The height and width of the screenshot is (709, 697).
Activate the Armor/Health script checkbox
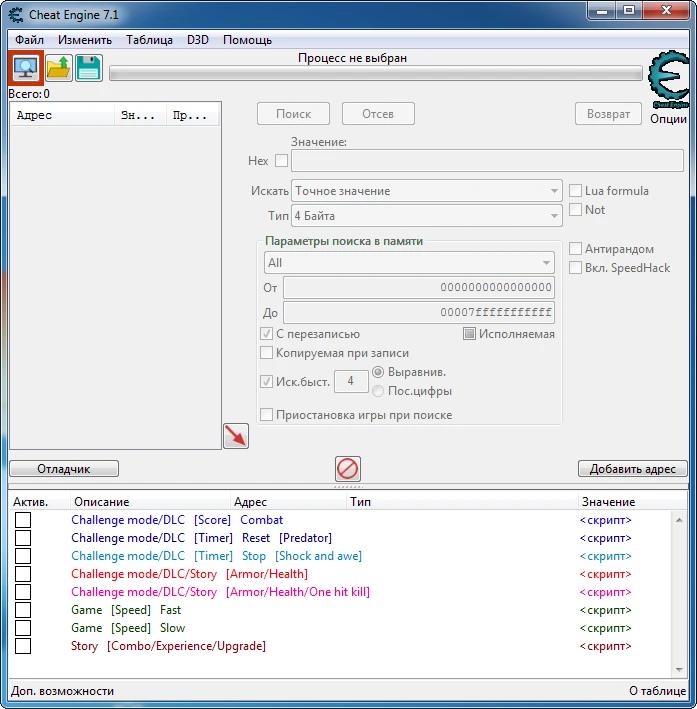[x=23, y=574]
